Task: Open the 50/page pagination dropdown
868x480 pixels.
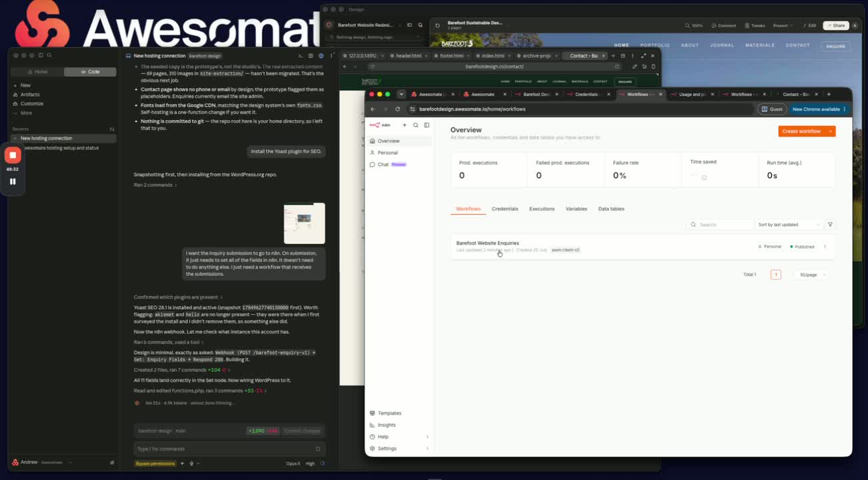Action: click(x=811, y=275)
